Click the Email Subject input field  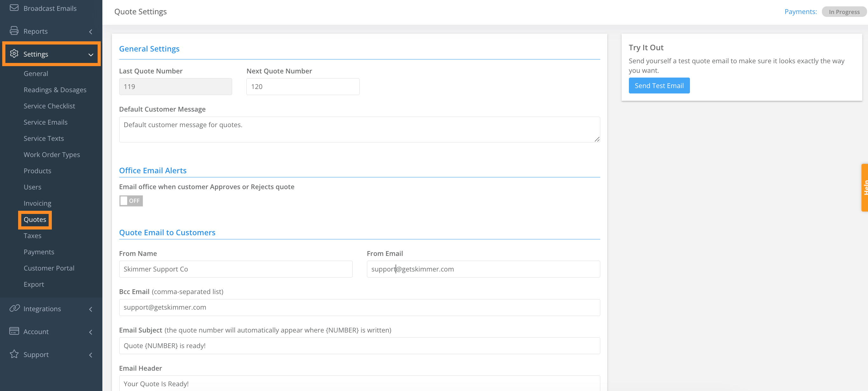[x=359, y=346]
